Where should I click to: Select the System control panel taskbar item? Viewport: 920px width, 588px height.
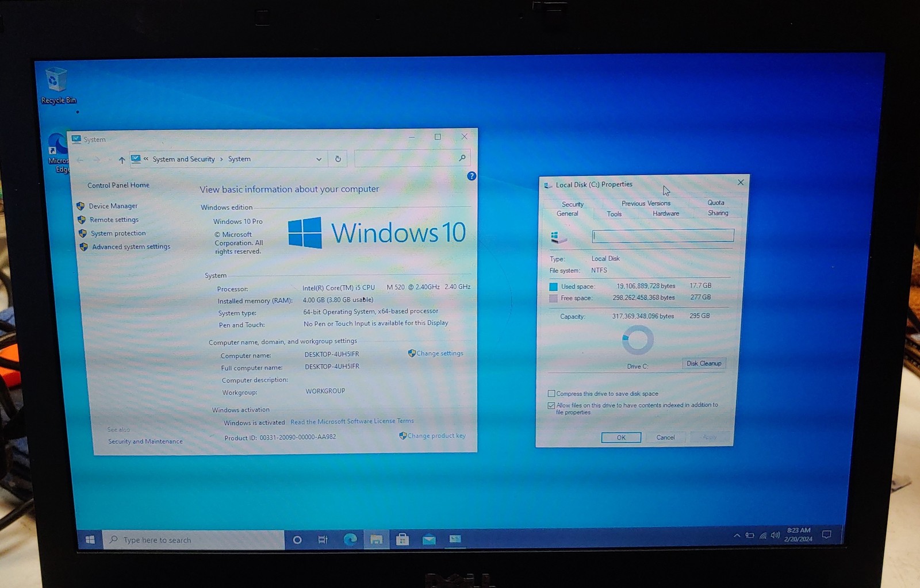(455, 539)
